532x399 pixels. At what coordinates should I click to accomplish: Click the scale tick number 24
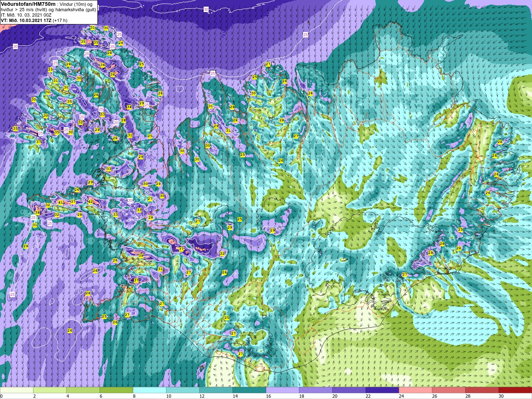(401, 396)
